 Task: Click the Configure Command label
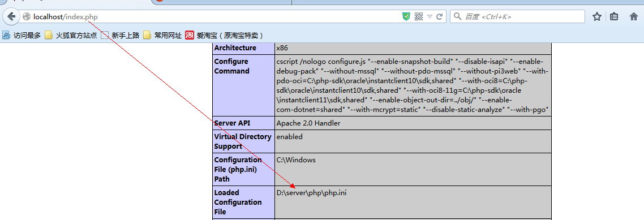[231, 66]
